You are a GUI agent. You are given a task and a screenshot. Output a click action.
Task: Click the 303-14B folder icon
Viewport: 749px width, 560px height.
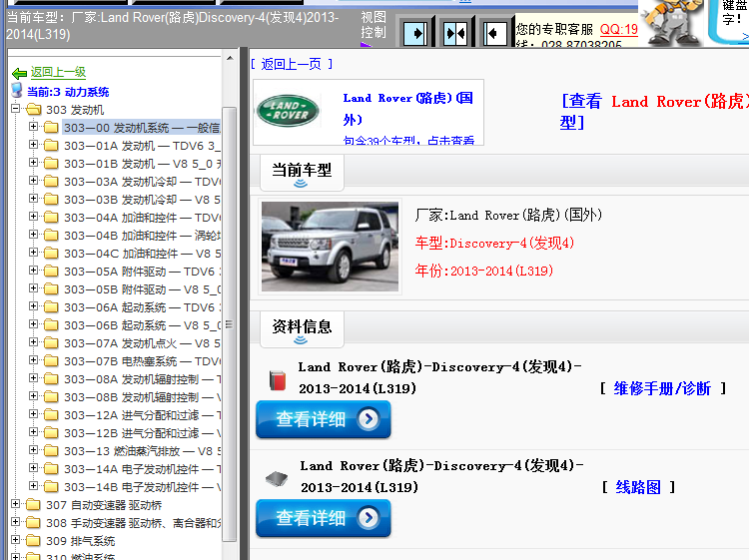tap(51, 487)
